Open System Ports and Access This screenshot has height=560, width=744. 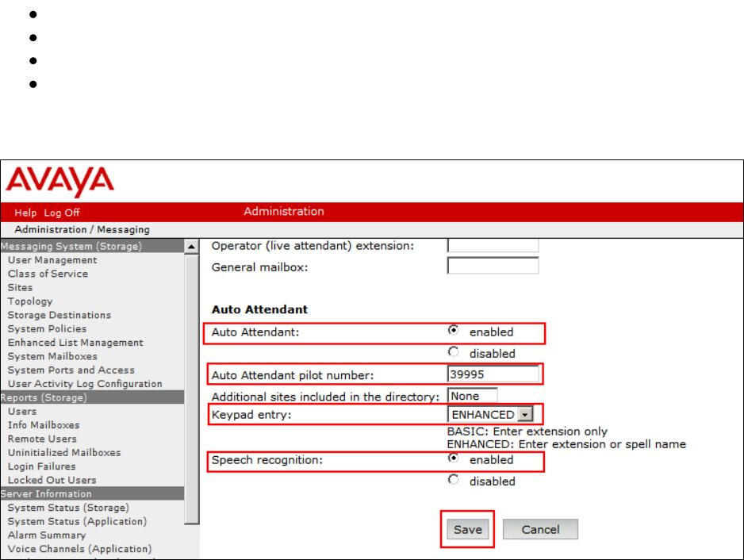coord(71,370)
